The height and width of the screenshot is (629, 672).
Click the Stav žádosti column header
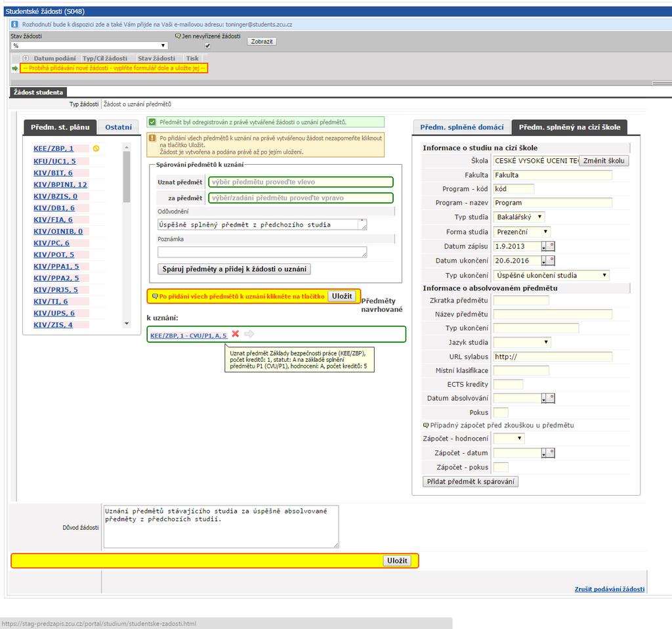[x=156, y=58]
